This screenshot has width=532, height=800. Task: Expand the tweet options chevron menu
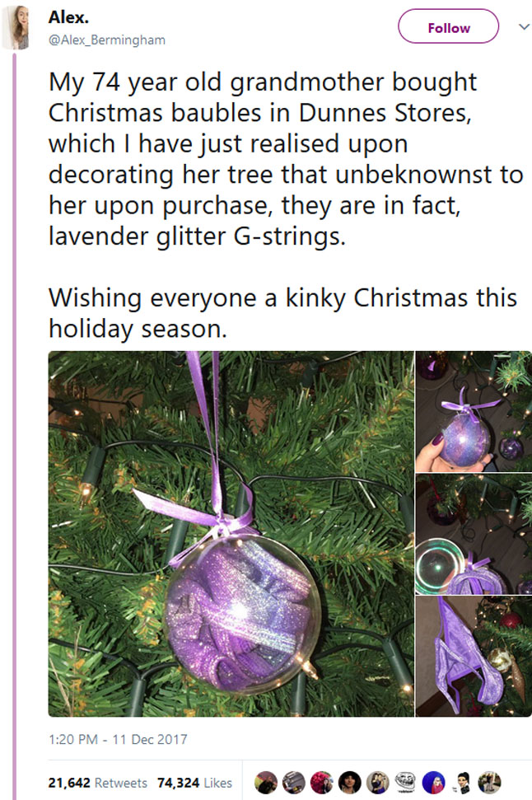click(x=524, y=27)
